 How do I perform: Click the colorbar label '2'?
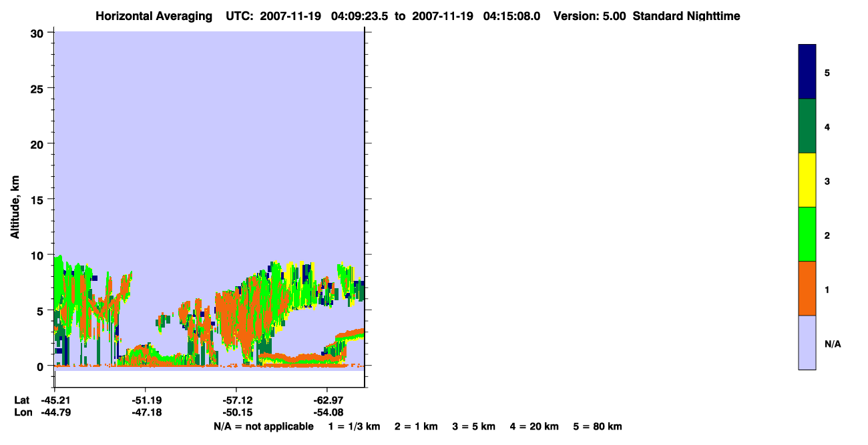point(827,235)
